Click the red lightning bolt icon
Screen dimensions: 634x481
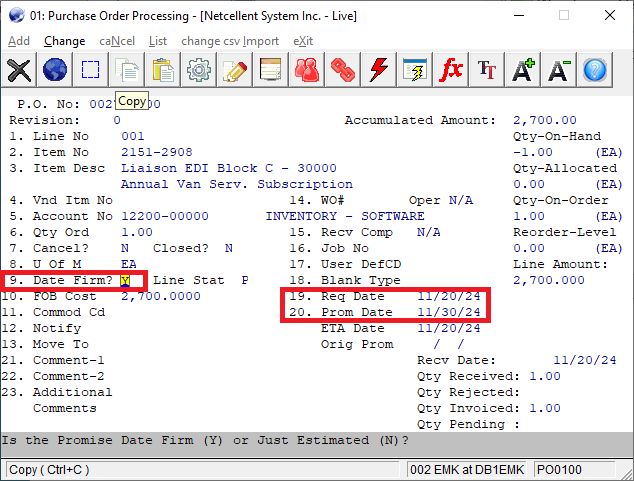[379, 70]
